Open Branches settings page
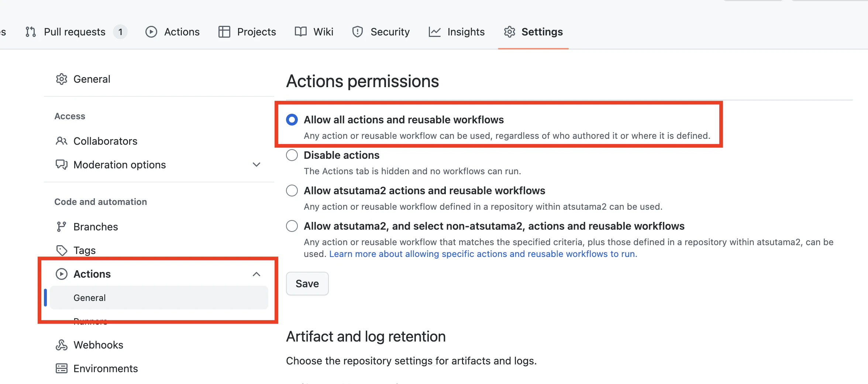The image size is (868, 384). point(159,227)
